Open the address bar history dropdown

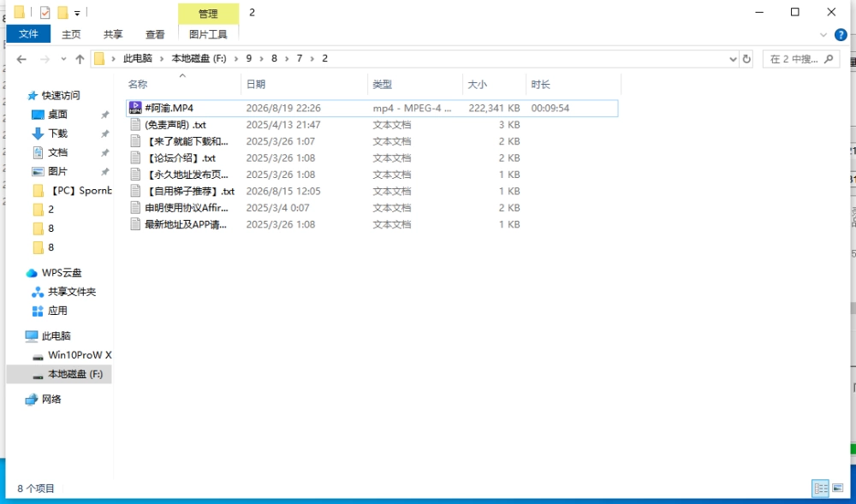(734, 59)
